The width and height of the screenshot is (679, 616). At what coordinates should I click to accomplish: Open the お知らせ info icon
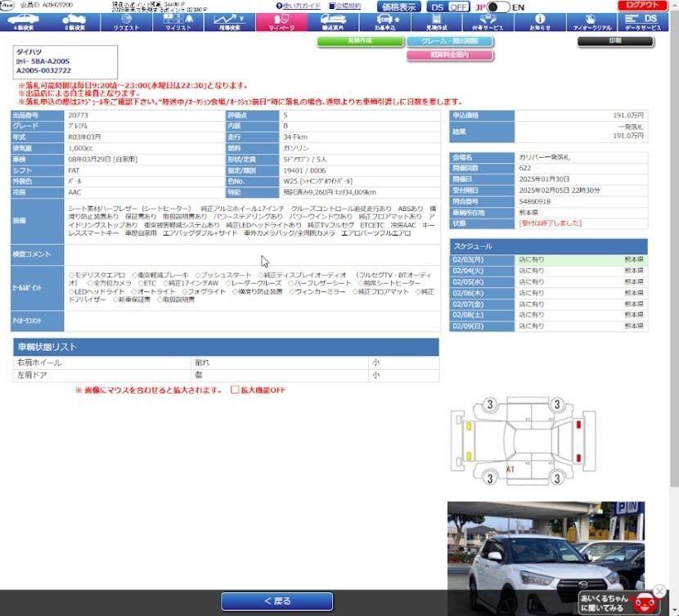pyautogui.click(x=540, y=22)
